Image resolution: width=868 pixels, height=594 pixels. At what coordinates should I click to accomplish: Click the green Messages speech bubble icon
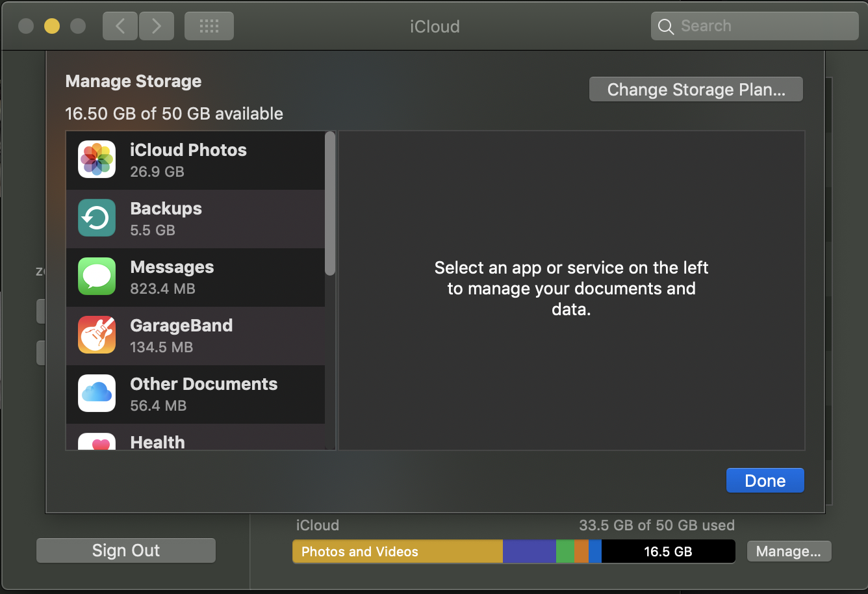(97, 276)
